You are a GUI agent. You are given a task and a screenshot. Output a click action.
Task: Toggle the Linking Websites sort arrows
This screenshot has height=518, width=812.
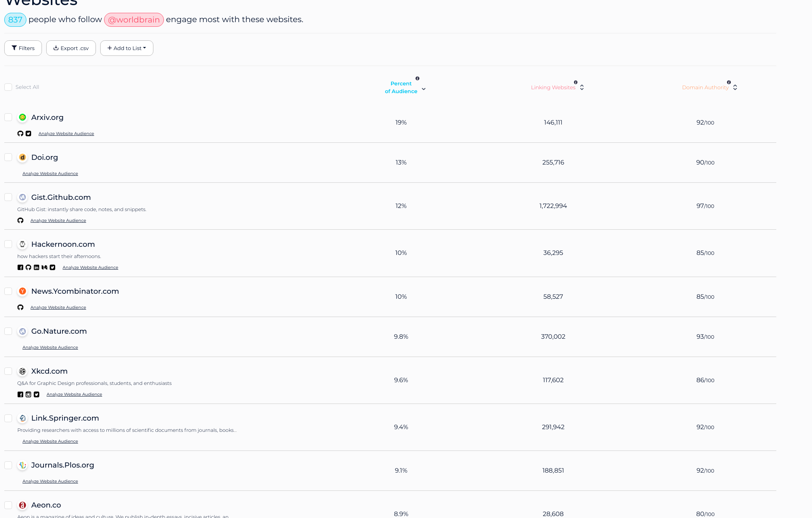tap(582, 87)
